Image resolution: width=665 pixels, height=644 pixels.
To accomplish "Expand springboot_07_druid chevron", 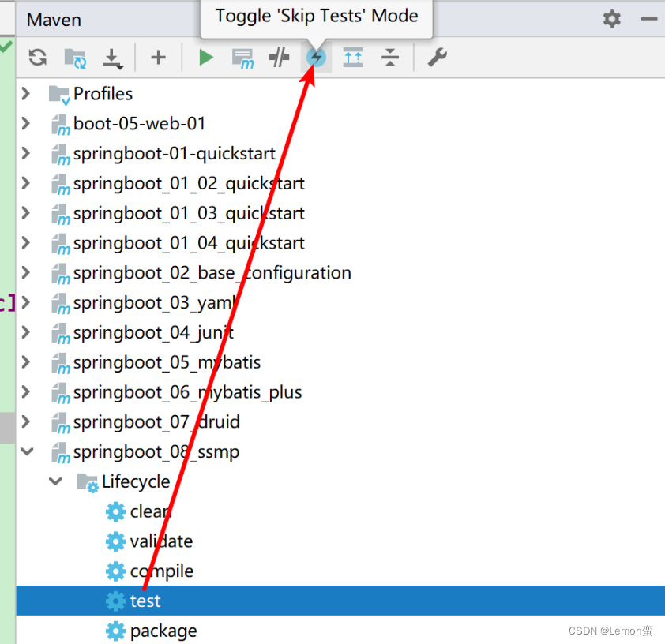I will pyautogui.click(x=26, y=421).
